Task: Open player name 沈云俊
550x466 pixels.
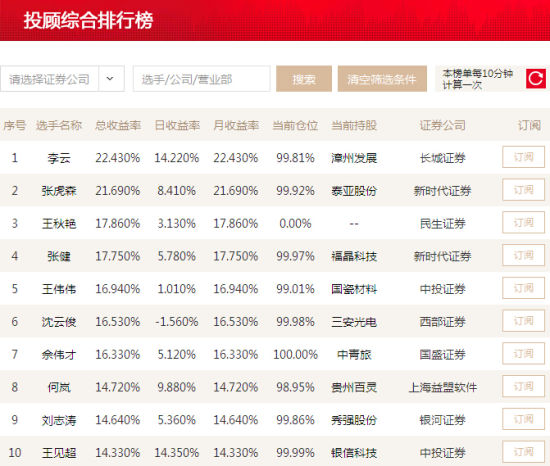Action: coord(59,322)
